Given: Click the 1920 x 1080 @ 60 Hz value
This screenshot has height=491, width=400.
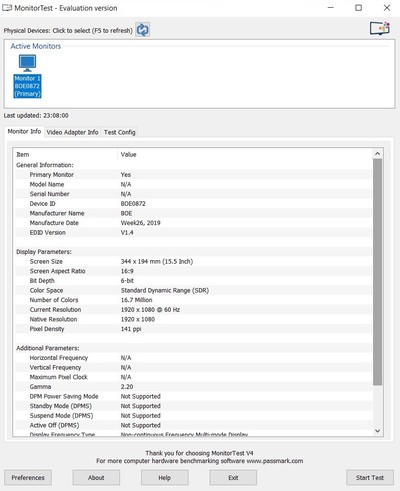Looking at the screenshot, I should (150, 310).
